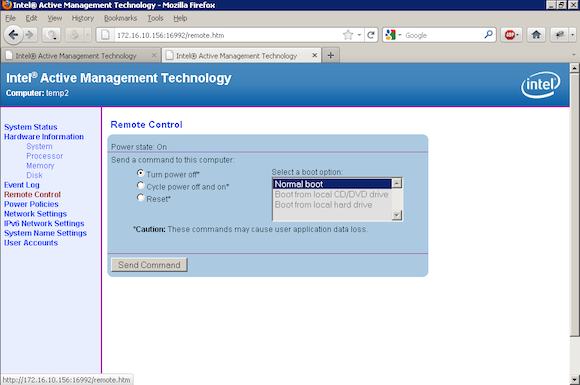The image size is (580, 385).
Task: Open the IPv6 Network Settings link
Action: [44, 223]
